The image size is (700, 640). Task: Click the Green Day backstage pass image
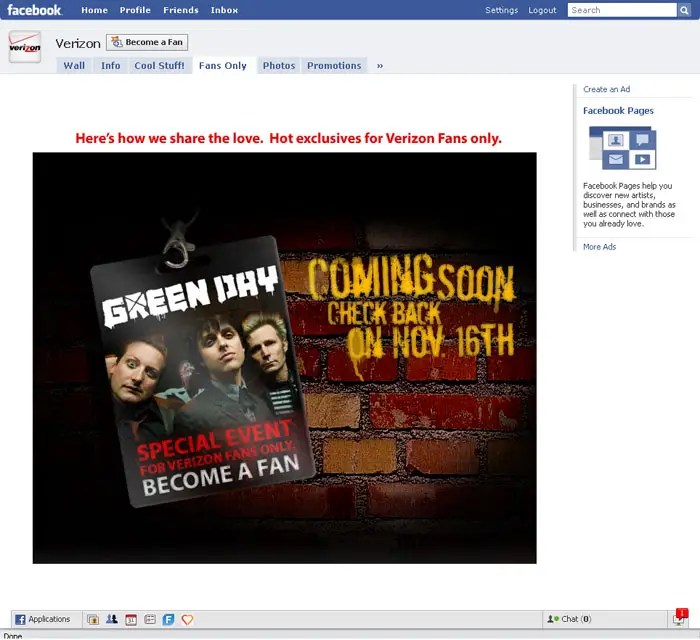point(202,370)
